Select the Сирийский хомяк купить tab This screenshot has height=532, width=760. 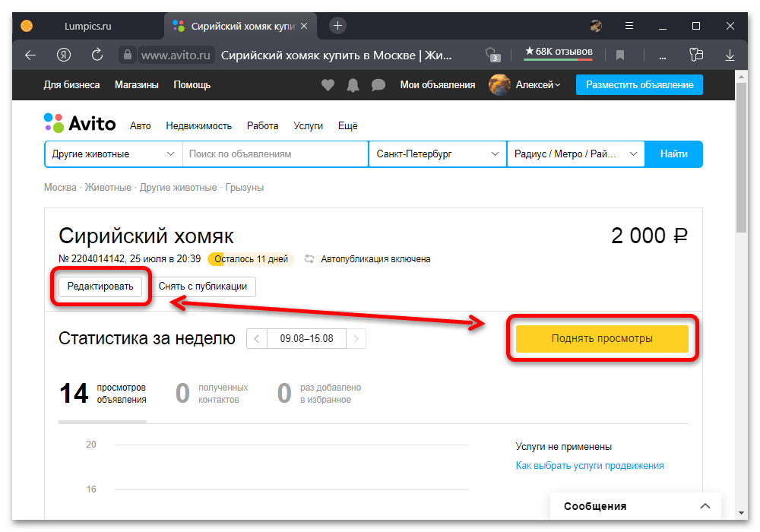tap(240, 26)
